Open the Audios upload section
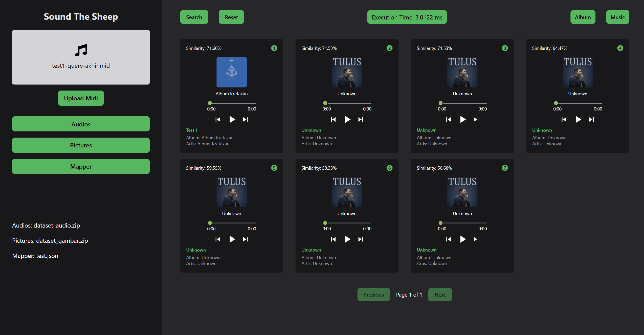 coord(81,124)
